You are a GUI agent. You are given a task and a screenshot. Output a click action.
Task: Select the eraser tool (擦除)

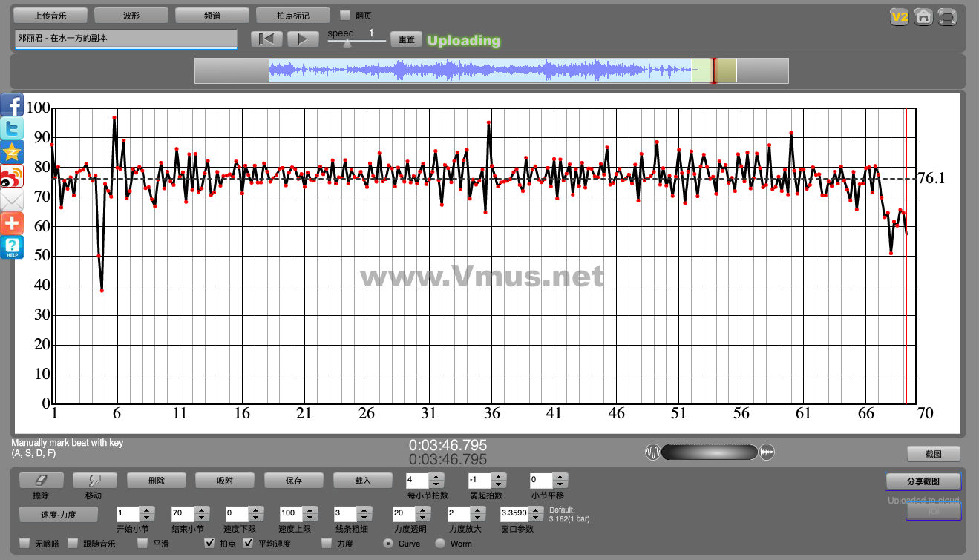(x=41, y=481)
